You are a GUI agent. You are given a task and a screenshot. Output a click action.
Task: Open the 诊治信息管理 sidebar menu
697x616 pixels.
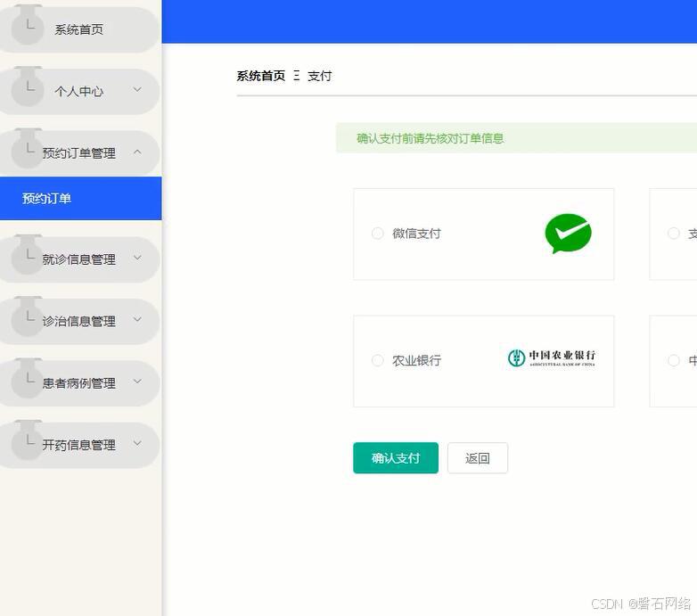(79, 321)
